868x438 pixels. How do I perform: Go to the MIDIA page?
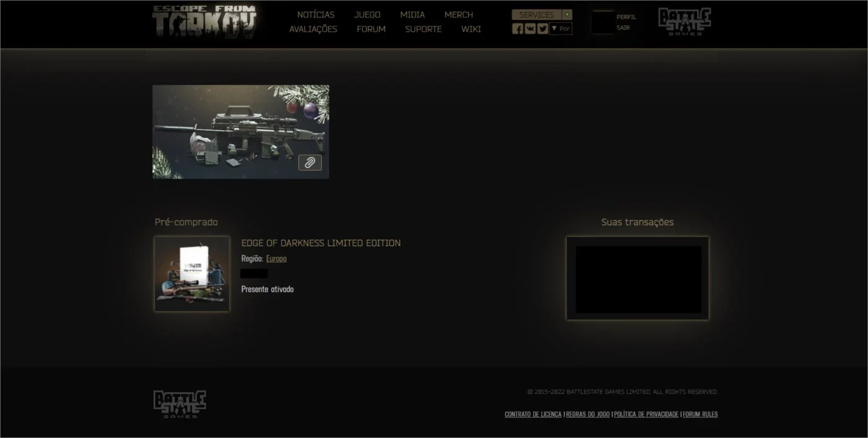click(412, 14)
